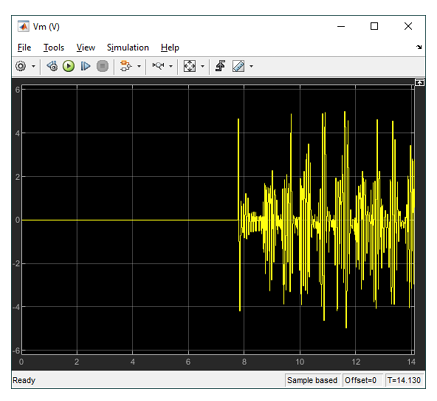Click the Step Back button
This screenshot has height=401, width=437.
[52, 66]
